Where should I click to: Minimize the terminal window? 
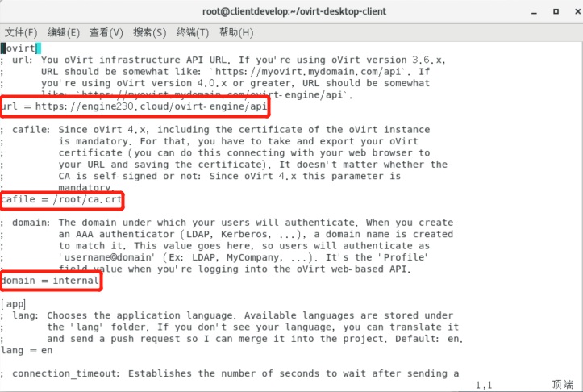(535, 12)
